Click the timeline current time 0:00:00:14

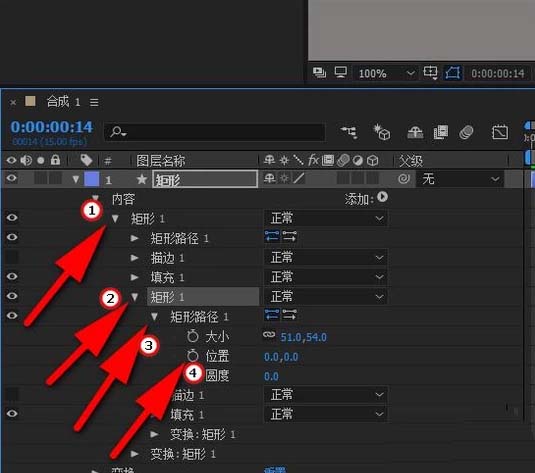pyautogui.click(x=52, y=127)
